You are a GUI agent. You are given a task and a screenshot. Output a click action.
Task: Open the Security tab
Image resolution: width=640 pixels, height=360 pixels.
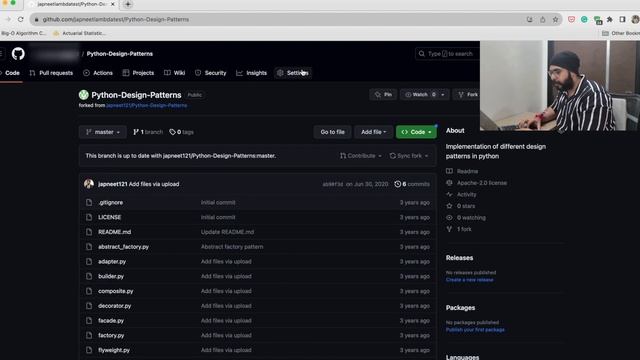(x=211, y=73)
